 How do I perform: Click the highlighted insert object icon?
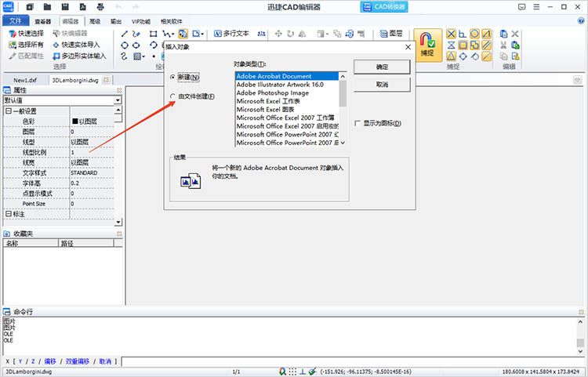183,34
